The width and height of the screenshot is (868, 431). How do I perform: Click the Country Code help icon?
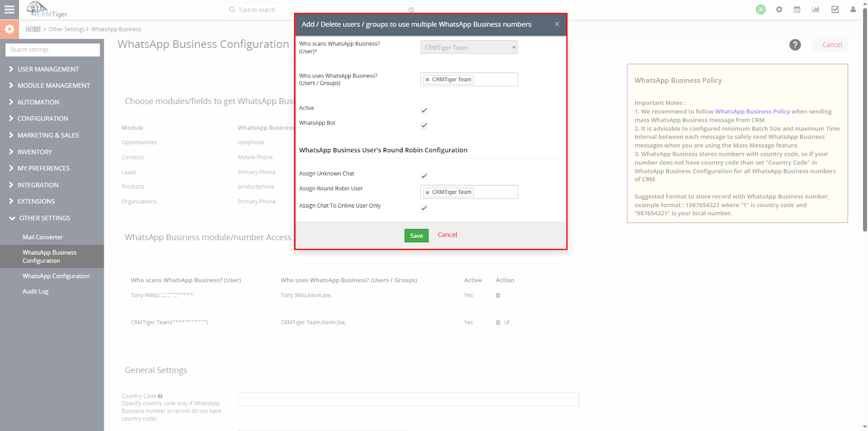[160, 396]
